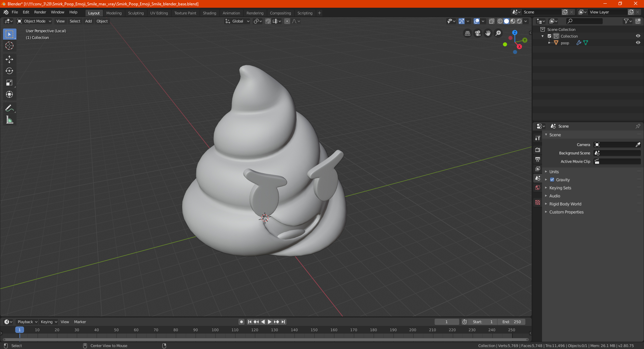Select the Select Box tool
The image size is (644, 349).
[x=9, y=34]
